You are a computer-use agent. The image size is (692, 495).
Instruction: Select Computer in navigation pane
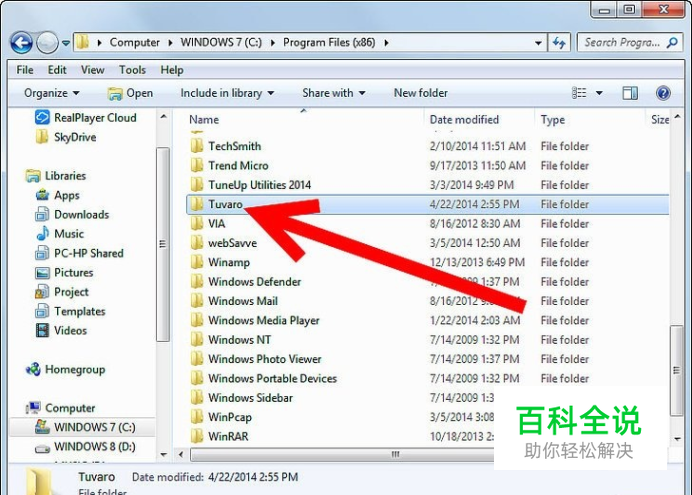60,408
